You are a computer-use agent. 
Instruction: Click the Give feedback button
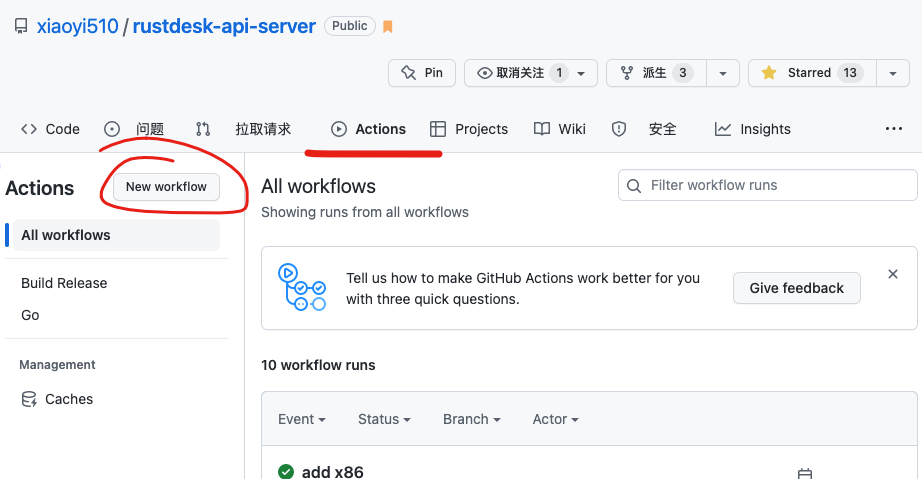pos(796,288)
